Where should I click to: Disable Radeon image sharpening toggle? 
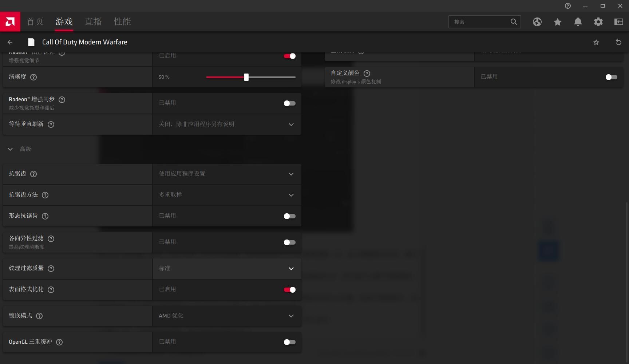pos(290,56)
